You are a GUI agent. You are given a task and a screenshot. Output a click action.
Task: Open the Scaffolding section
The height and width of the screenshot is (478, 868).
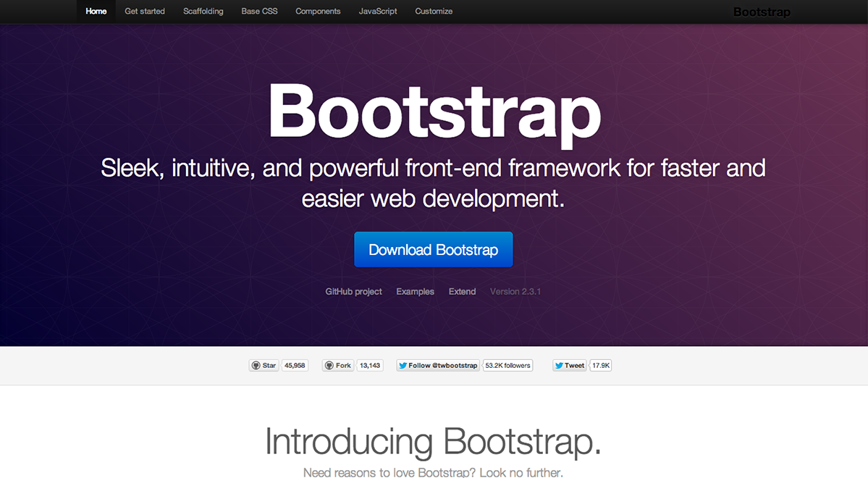click(x=203, y=11)
